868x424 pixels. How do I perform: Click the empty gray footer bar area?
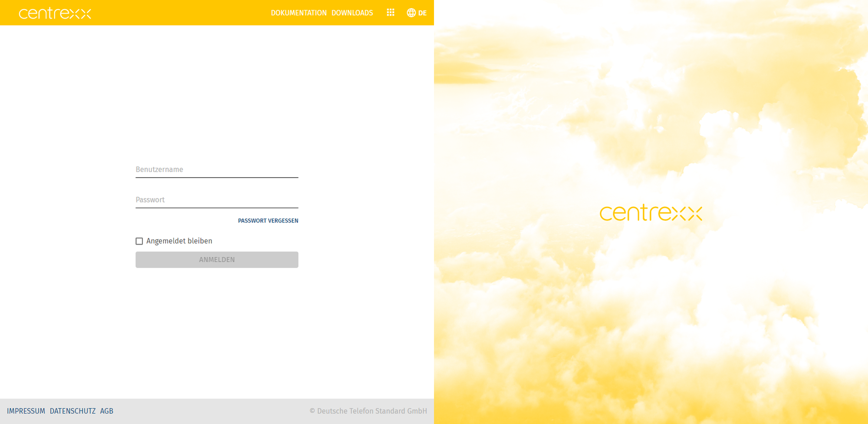click(208, 411)
